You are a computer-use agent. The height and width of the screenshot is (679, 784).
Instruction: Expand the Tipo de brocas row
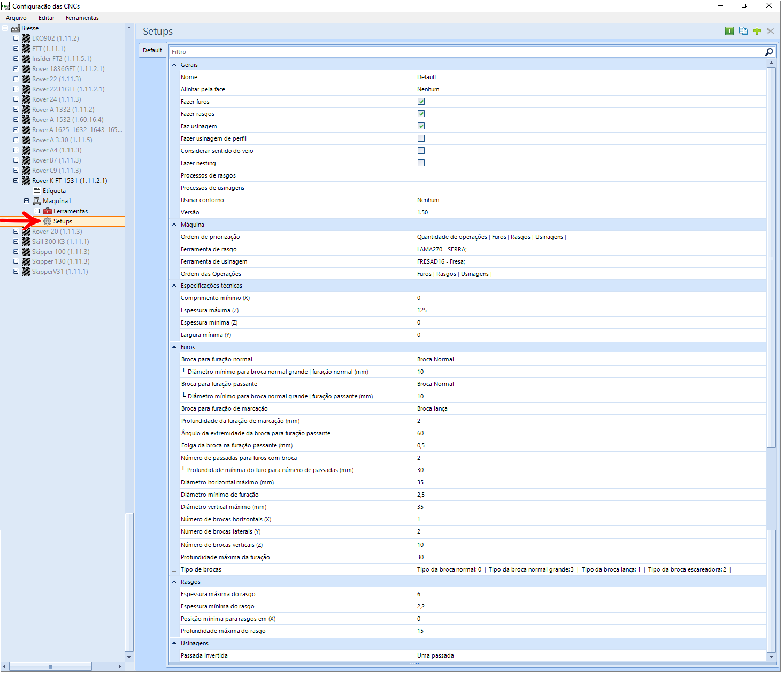coord(174,569)
